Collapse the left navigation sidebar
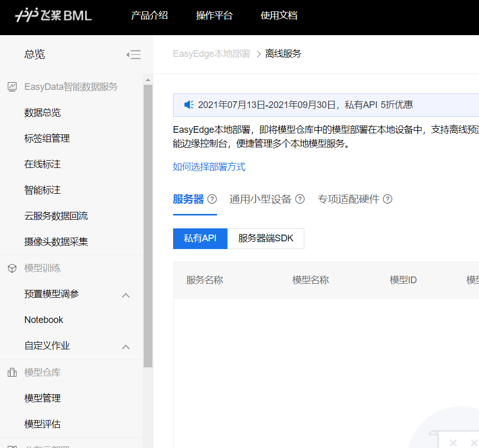This screenshot has width=479, height=448. point(133,54)
